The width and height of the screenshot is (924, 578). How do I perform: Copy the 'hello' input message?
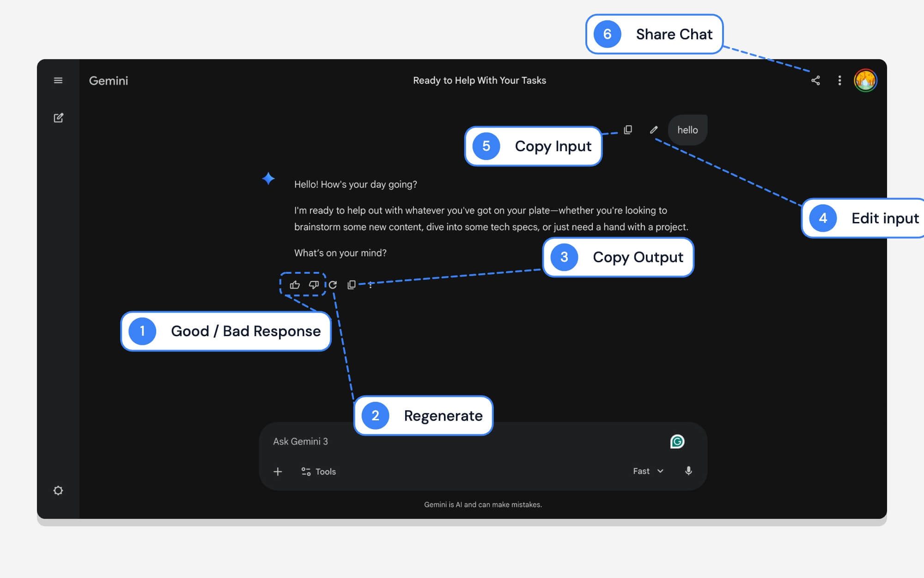click(627, 130)
